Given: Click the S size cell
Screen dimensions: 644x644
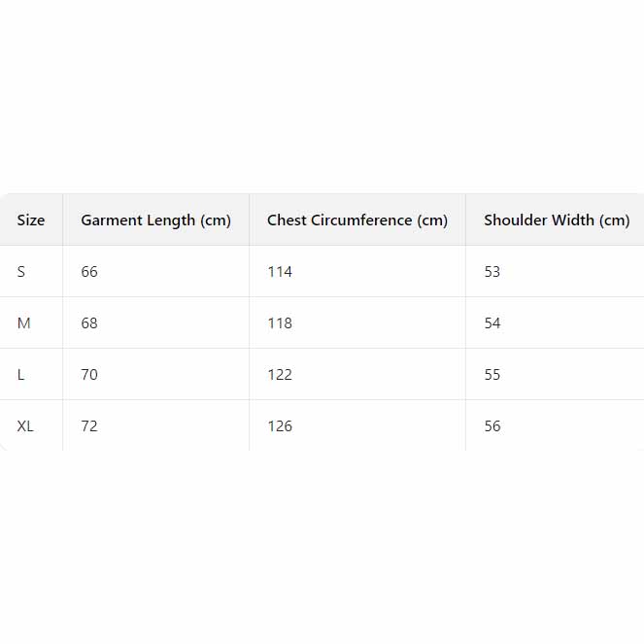Looking at the screenshot, I should [21, 272].
